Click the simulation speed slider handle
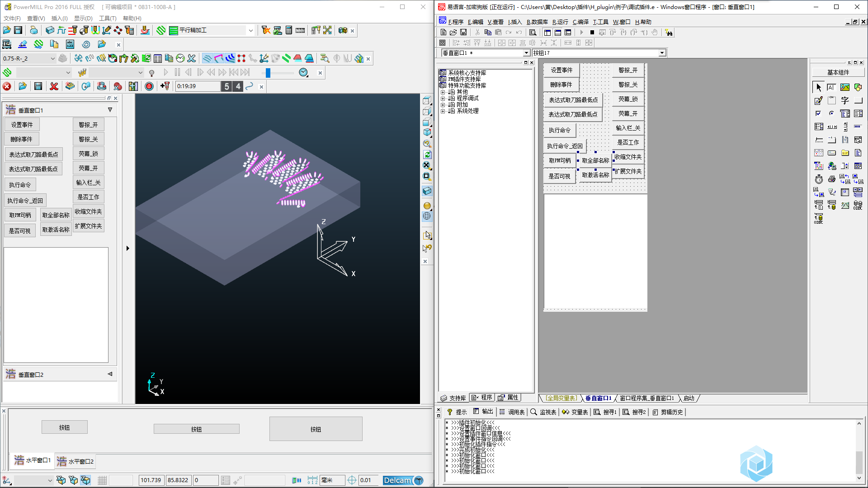The image size is (868, 488). (268, 72)
